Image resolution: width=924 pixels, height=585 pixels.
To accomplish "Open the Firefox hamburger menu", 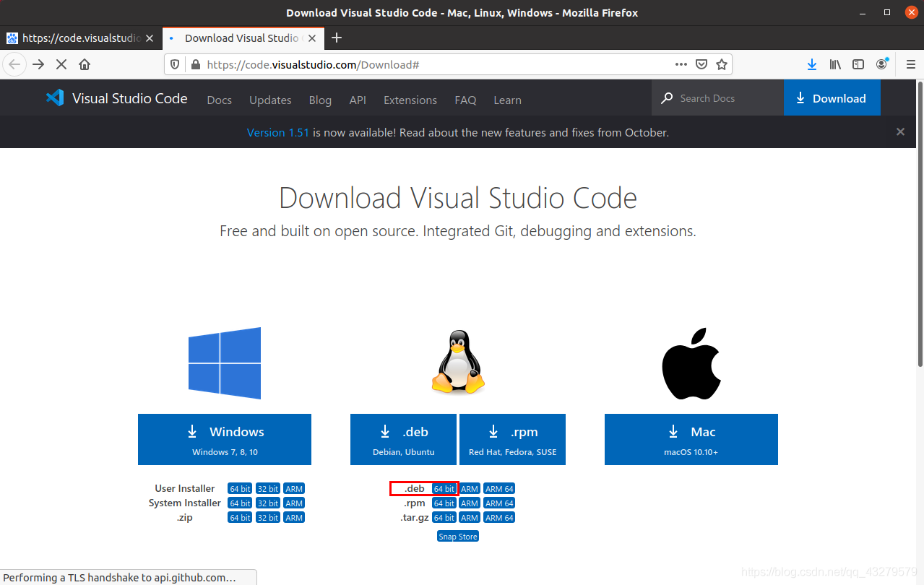I will point(910,64).
